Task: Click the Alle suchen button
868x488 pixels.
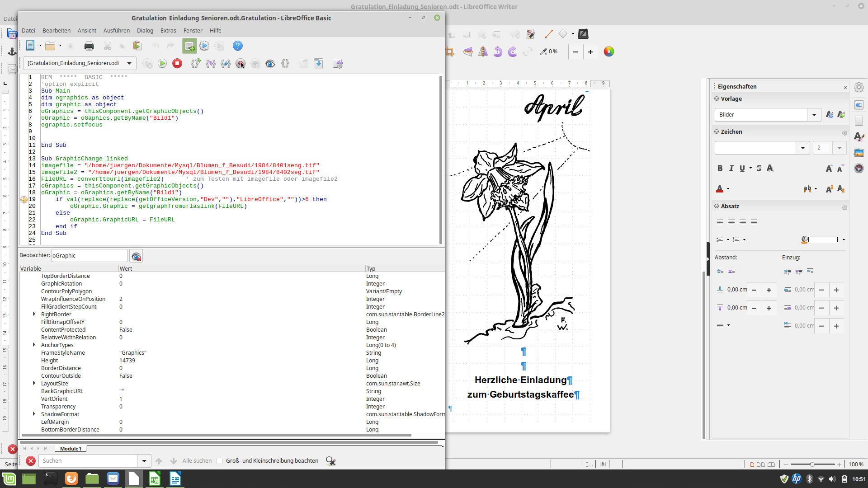Action: pyautogui.click(x=197, y=461)
